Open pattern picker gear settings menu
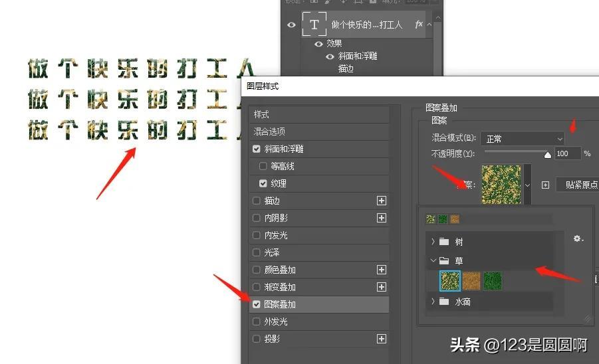Image resolution: width=599 pixels, height=364 pixels. (578, 238)
